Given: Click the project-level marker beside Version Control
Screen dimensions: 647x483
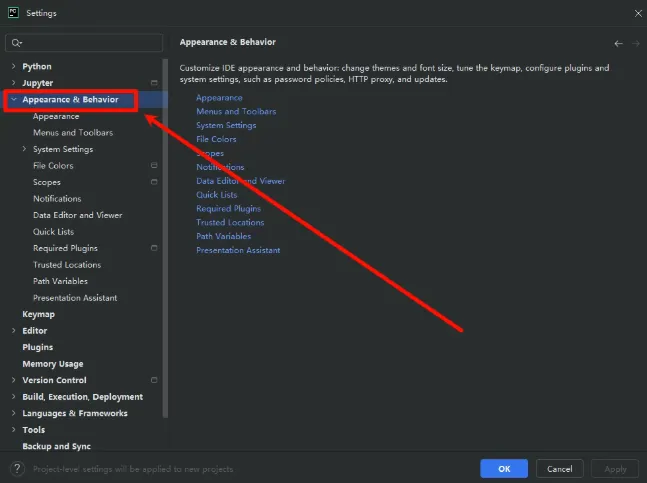Looking at the screenshot, I should tap(154, 380).
